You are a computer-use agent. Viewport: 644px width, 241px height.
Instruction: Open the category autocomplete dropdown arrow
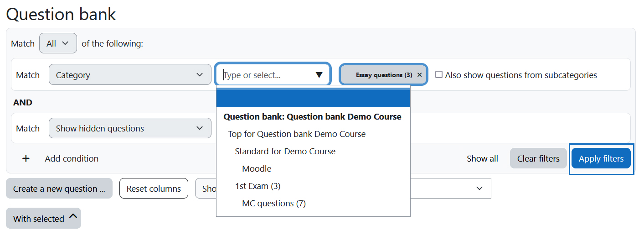(x=319, y=75)
